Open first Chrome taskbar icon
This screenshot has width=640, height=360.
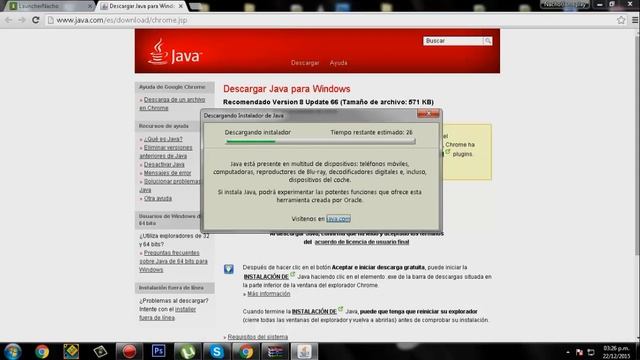[42, 351]
